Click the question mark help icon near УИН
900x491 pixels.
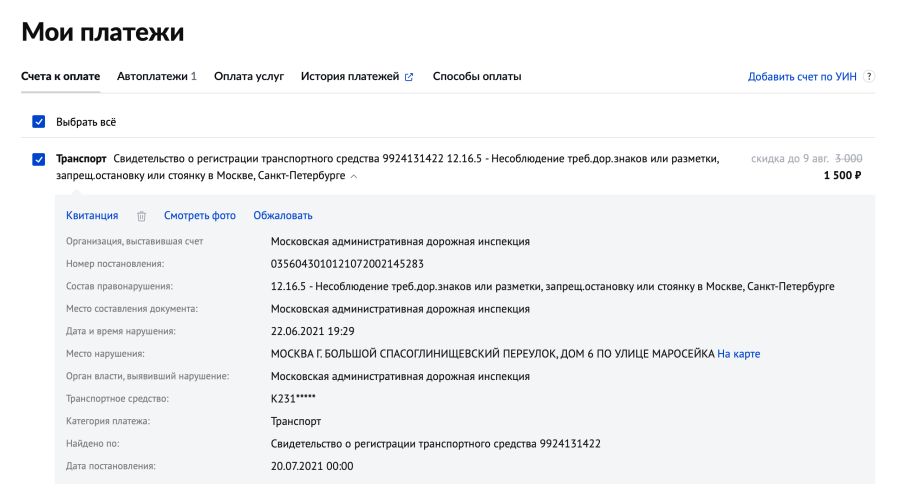[869, 77]
